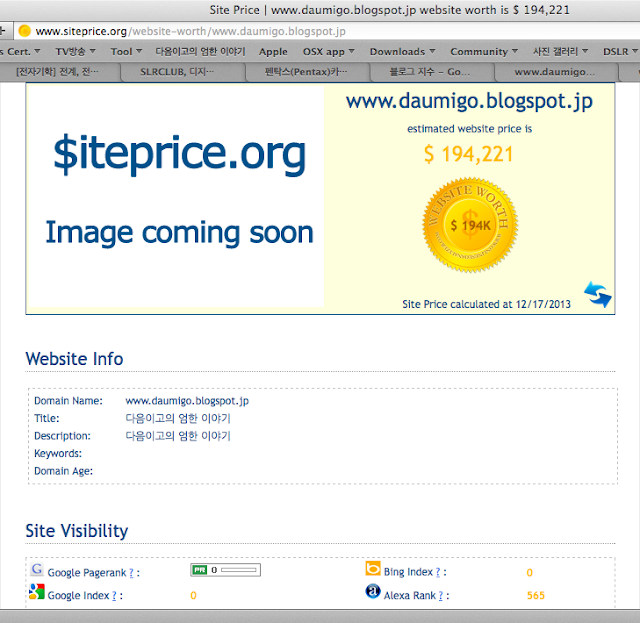Open the DSLR bookmark dropdown
The width and height of the screenshot is (640, 623).
pos(620,51)
